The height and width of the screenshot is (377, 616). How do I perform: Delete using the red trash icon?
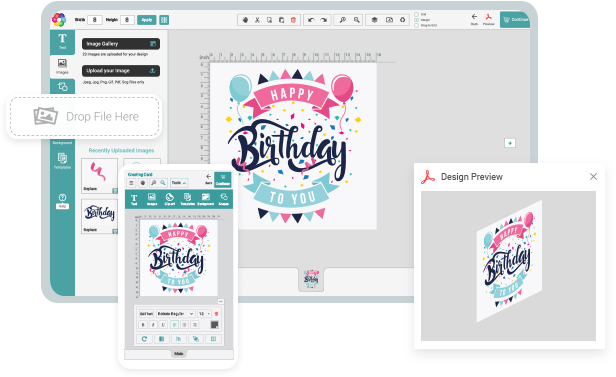[293, 20]
